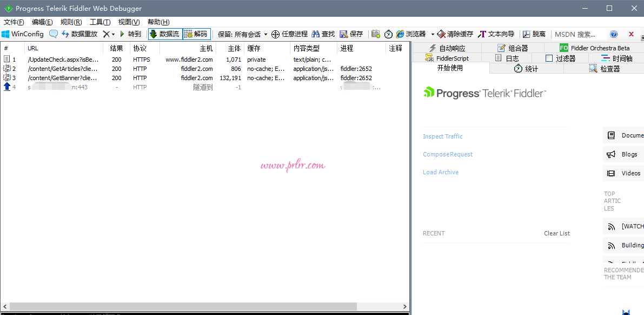Click Clear List in the Recent section
The width and height of the screenshot is (644, 315).
(x=556, y=233)
